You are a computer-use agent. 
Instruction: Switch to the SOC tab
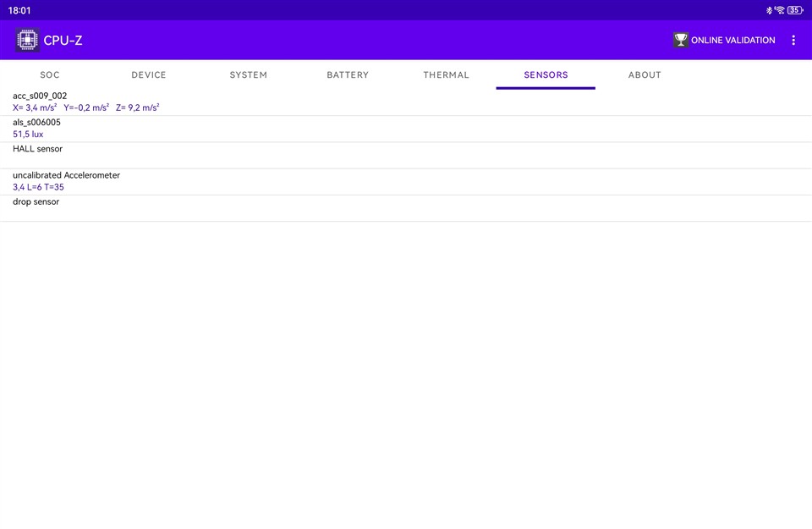[50, 75]
